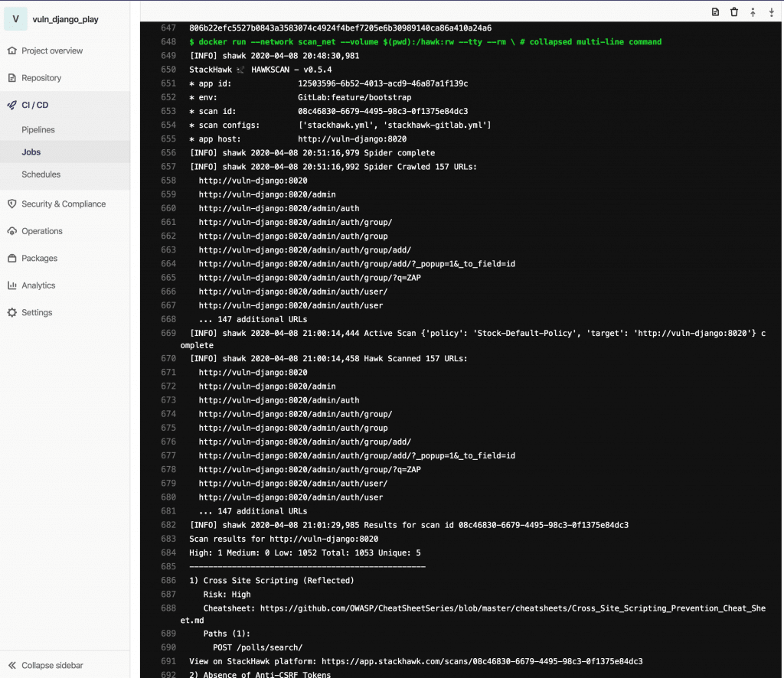The image size is (784, 678).
Task: Click scan configs stackhawk.yml list
Action: [394, 125]
